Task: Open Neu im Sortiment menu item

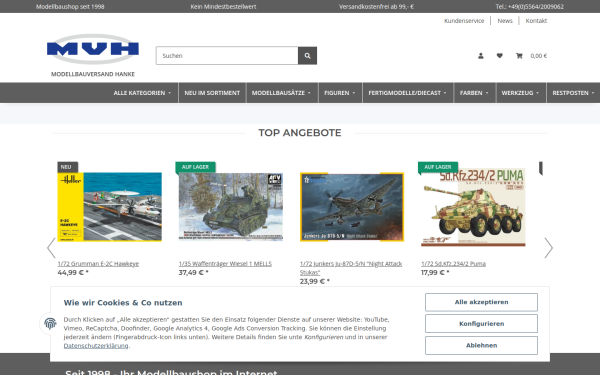Action: tap(212, 93)
